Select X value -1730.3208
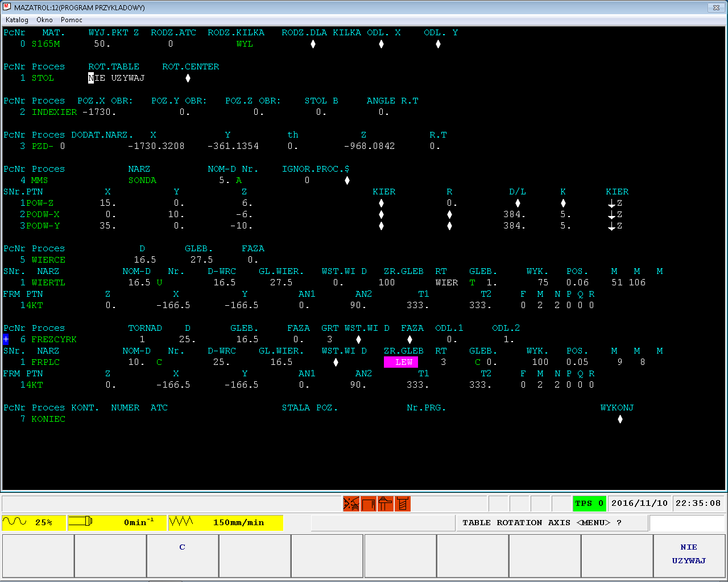This screenshot has height=582, width=728. [156, 146]
